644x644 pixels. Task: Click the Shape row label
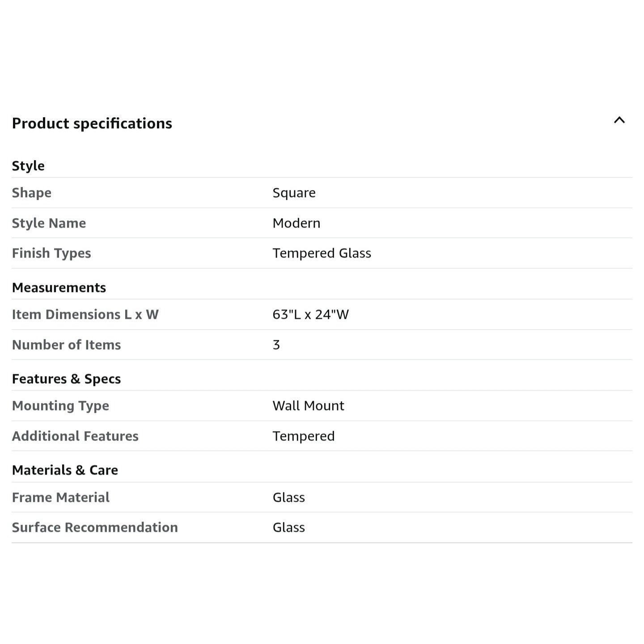[32, 193]
